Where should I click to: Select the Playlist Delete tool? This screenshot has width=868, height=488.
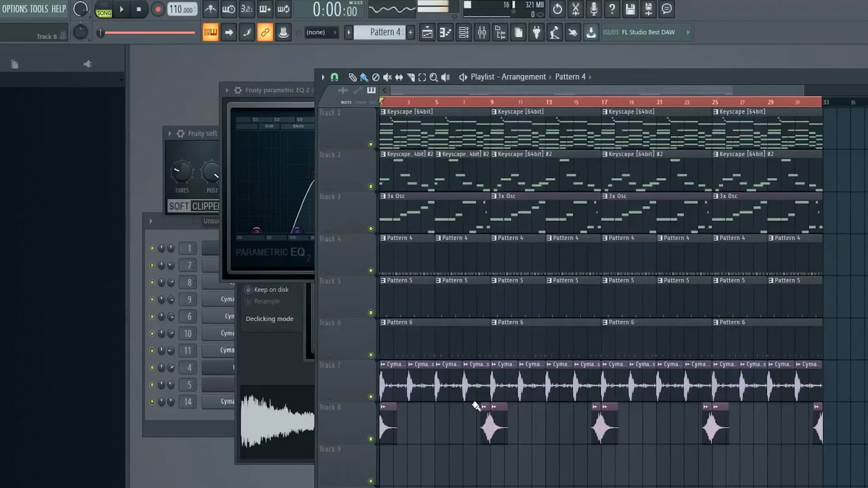click(376, 77)
